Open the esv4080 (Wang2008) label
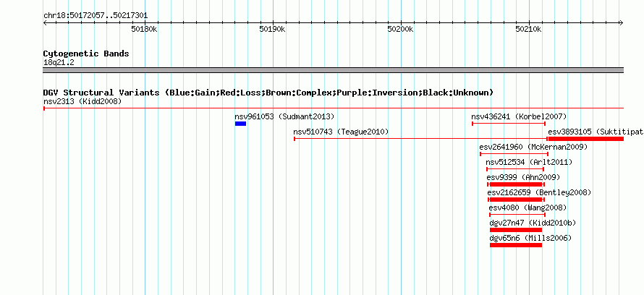Screen dimensions: 644x295 (528, 208)
